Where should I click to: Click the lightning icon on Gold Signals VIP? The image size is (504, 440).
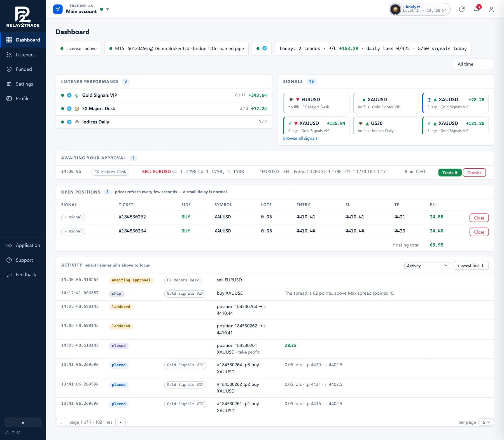77,96
